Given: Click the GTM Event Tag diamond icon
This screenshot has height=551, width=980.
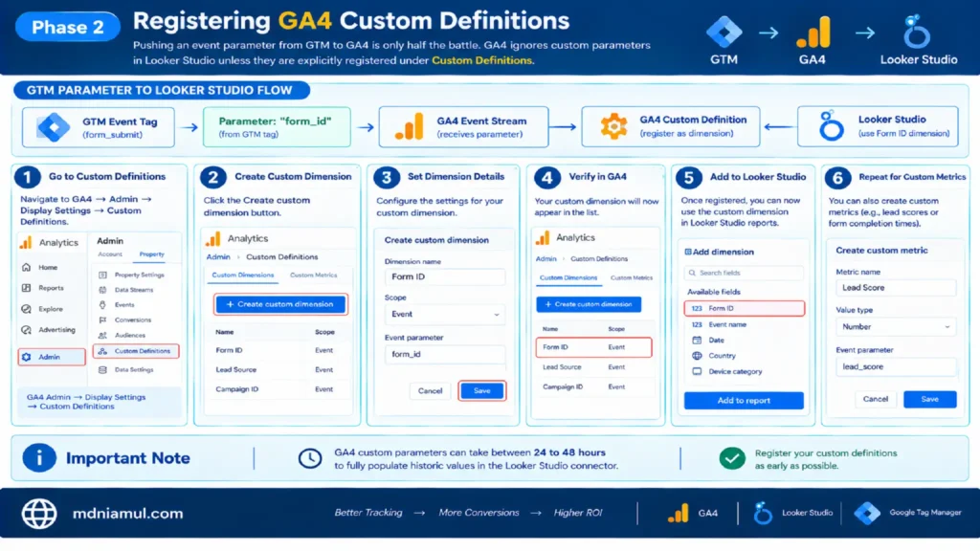Looking at the screenshot, I should coord(54,127).
